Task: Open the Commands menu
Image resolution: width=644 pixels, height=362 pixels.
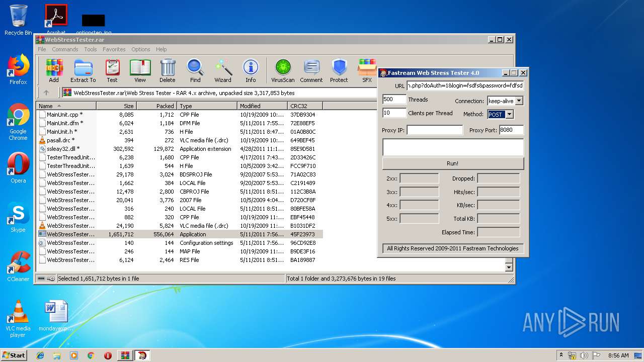Action: click(65, 49)
